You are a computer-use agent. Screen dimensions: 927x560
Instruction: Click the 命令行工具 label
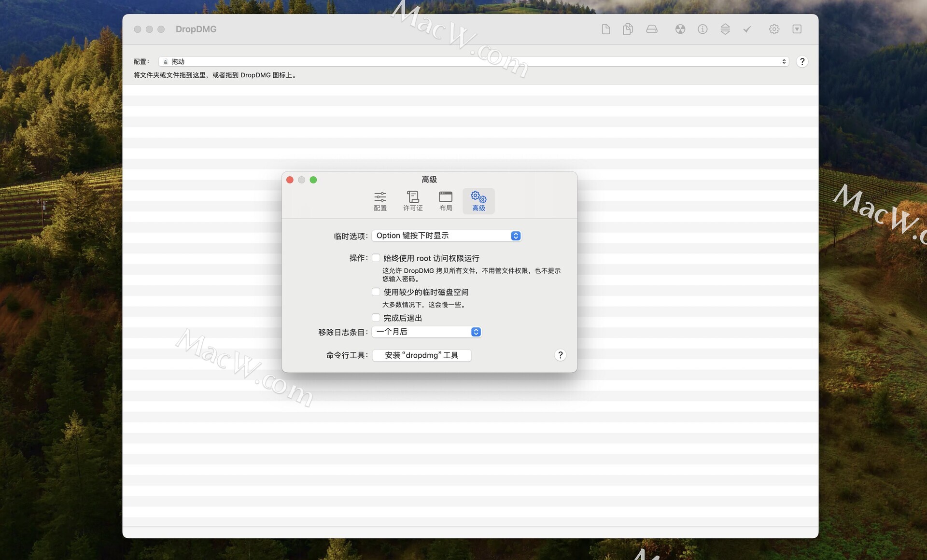pos(347,355)
